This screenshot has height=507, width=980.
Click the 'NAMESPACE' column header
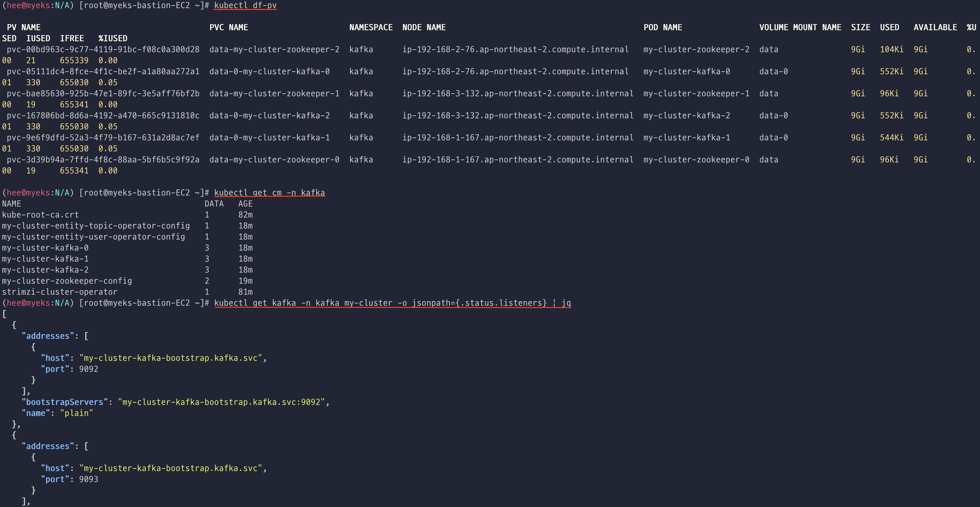371,28
